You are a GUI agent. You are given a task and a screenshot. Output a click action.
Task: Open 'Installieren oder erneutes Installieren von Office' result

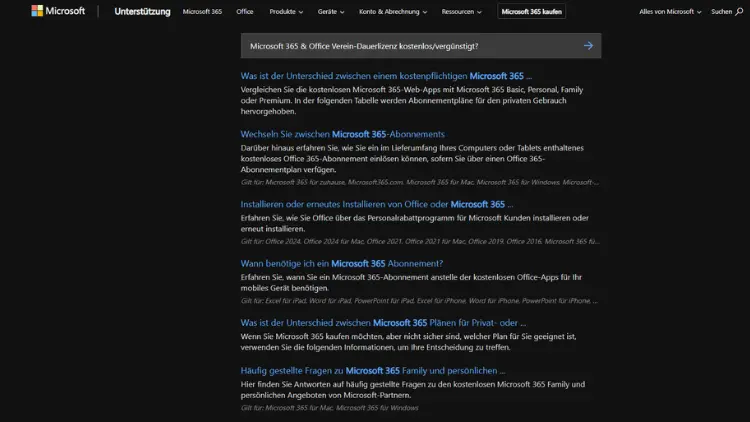pyautogui.click(x=377, y=204)
